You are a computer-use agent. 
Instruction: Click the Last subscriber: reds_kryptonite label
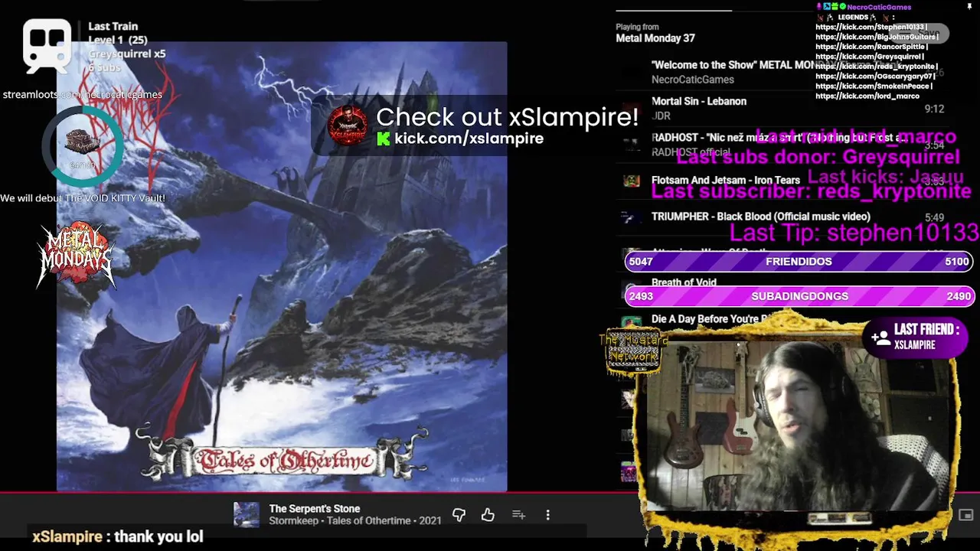point(811,191)
